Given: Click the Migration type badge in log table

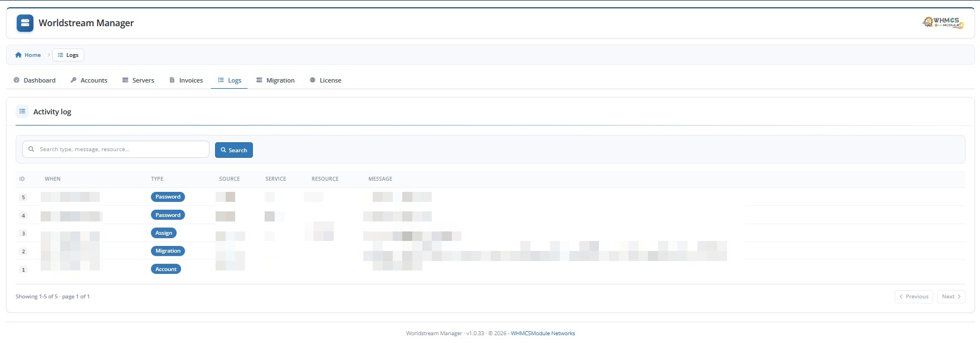Looking at the screenshot, I should (168, 251).
